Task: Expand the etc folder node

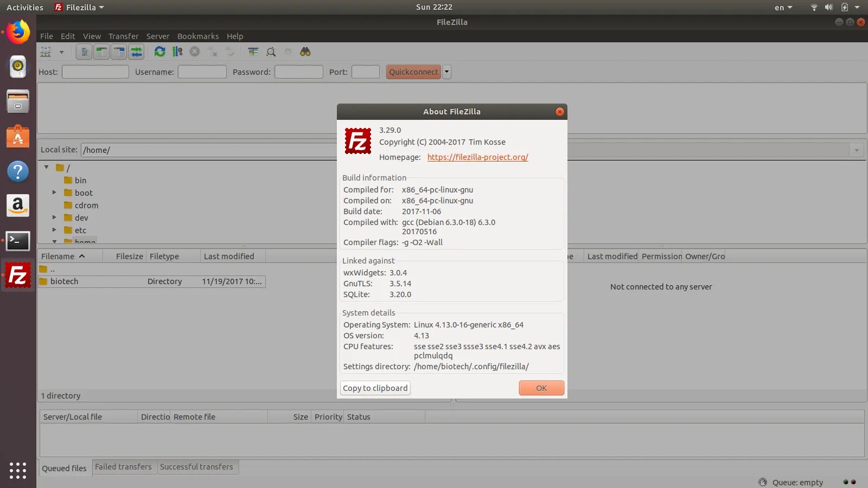Action: (x=54, y=230)
